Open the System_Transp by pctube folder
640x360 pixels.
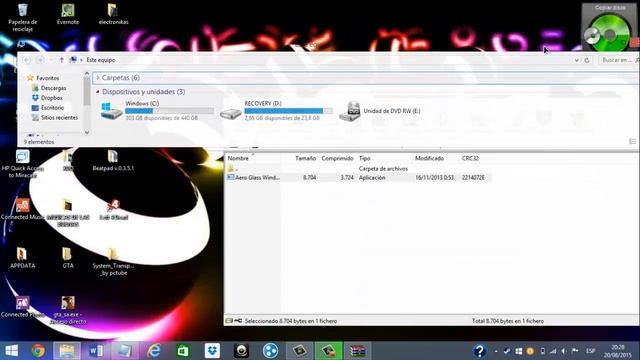[x=113, y=261]
